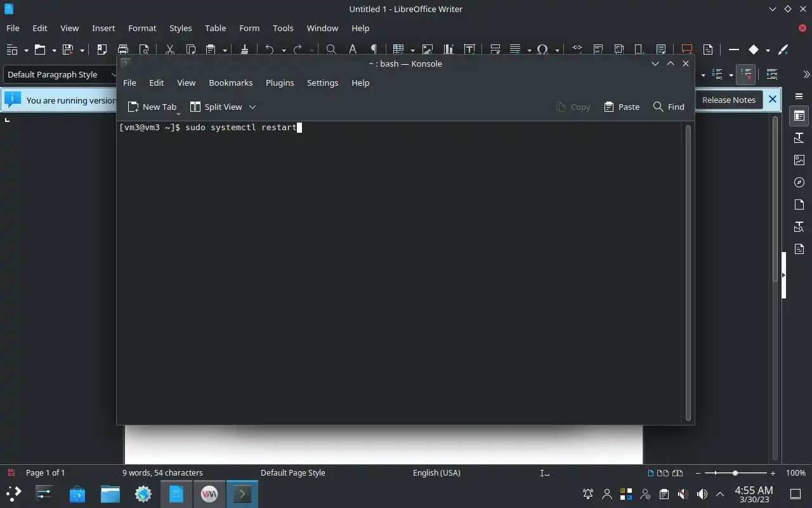
Task: Click the Print icon in Writer toolbar
Action: 123,50
